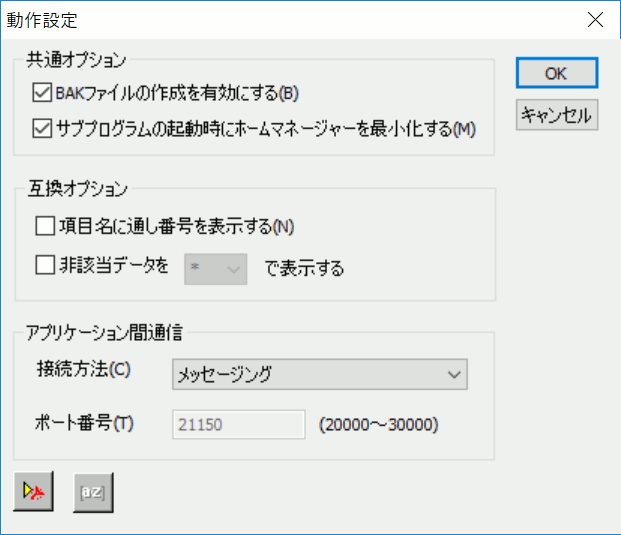Click the キャンセル button
The image size is (621, 535).
tap(557, 115)
